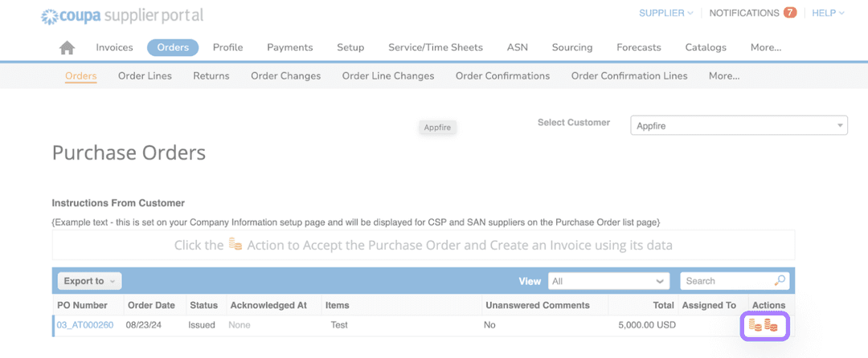Select the Orders main tab
Viewport: 868px width, 358px height.
(x=173, y=47)
